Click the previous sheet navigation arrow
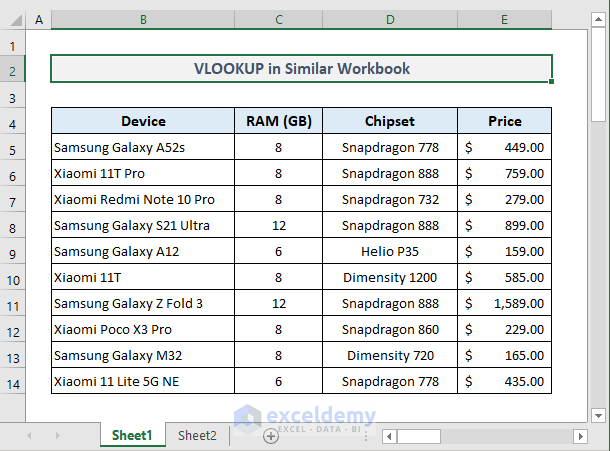The height and width of the screenshot is (451, 610). coord(29,436)
